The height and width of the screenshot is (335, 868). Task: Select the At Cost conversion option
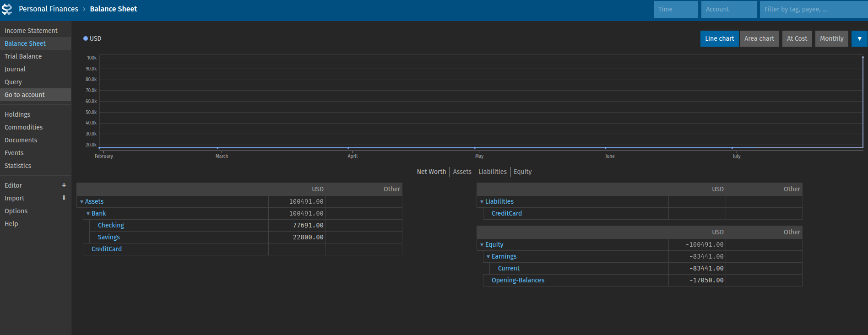coord(797,38)
